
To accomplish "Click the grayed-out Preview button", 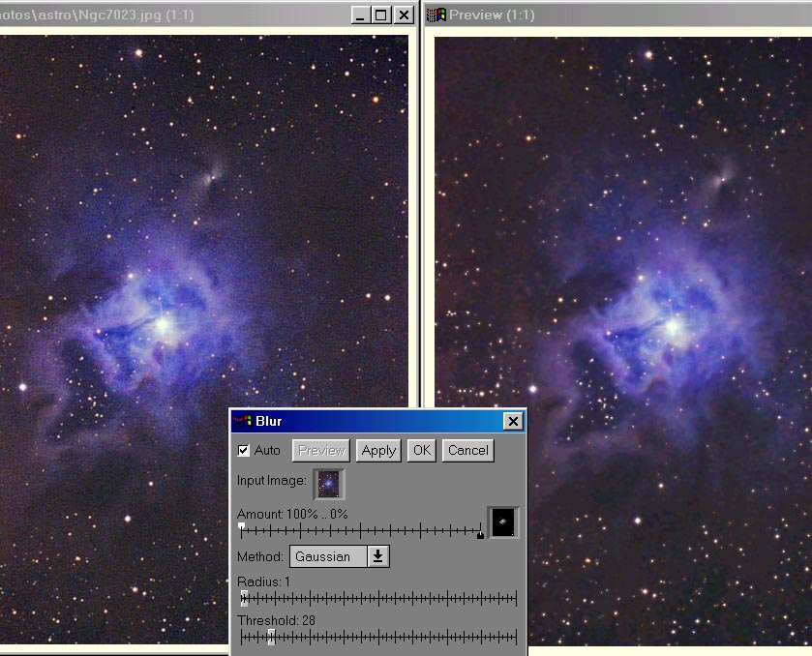I will coord(321,450).
